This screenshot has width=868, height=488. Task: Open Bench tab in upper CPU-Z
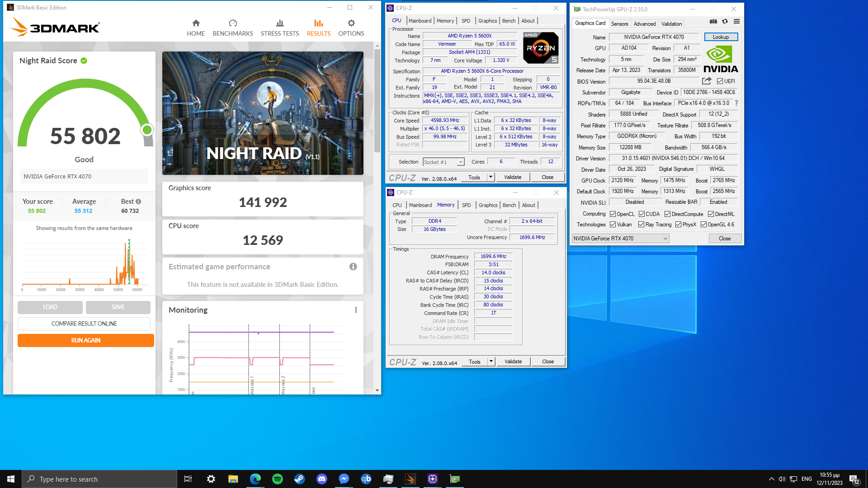pyautogui.click(x=509, y=21)
